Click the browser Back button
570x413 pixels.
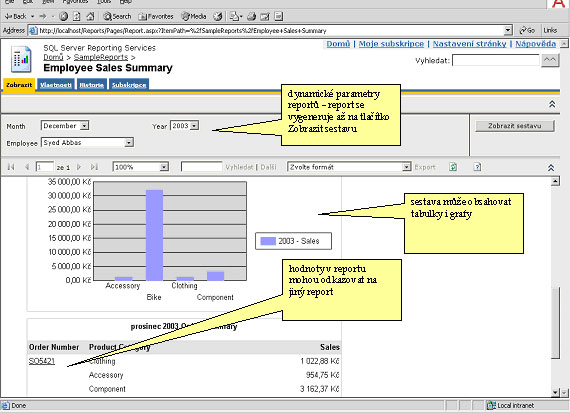16,16
